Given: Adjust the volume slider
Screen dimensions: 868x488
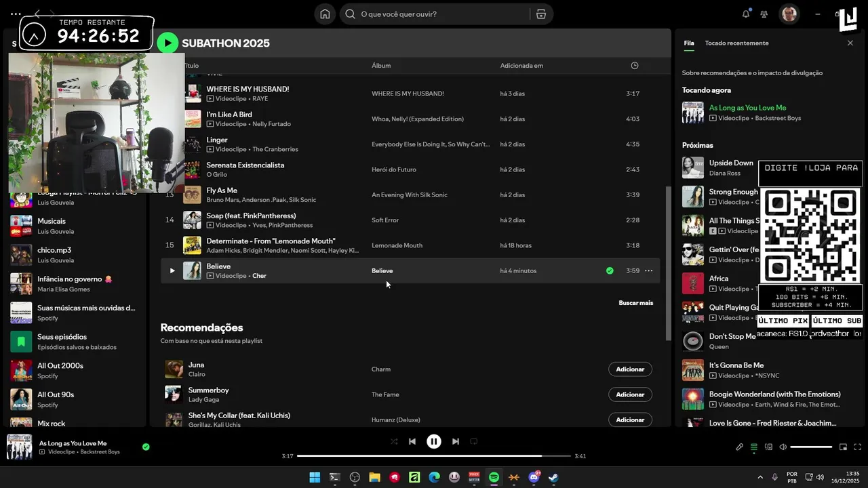Looking at the screenshot, I should [811, 447].
